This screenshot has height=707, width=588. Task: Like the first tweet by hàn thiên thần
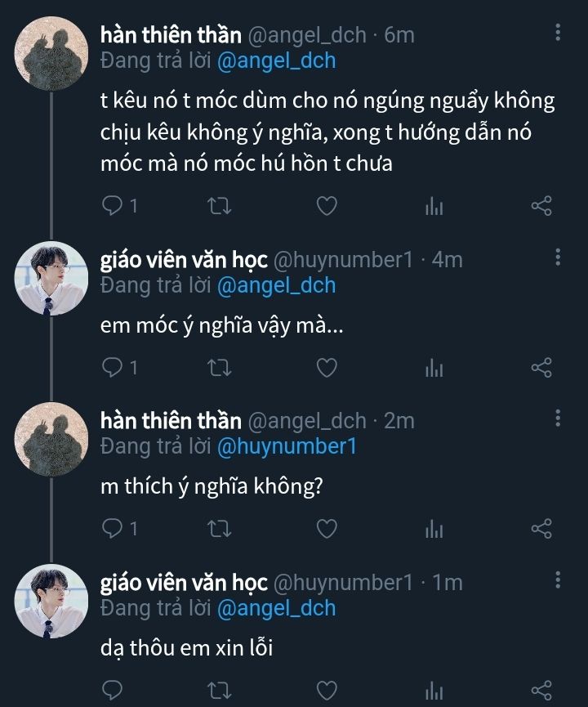(x=327, y=206)
